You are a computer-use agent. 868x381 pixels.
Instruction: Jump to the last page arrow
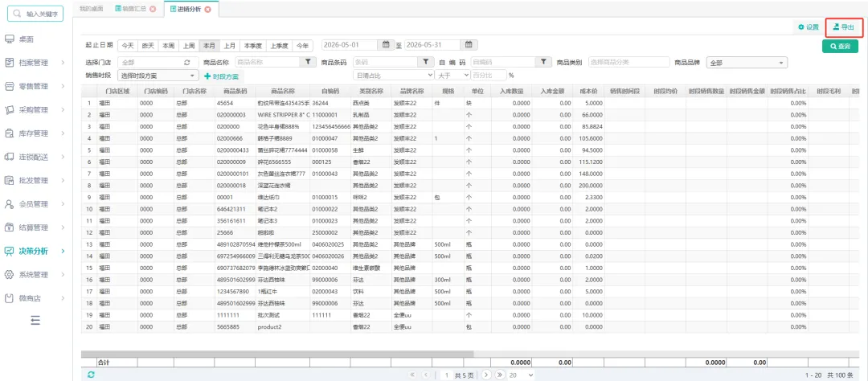(x=500, y=375)
